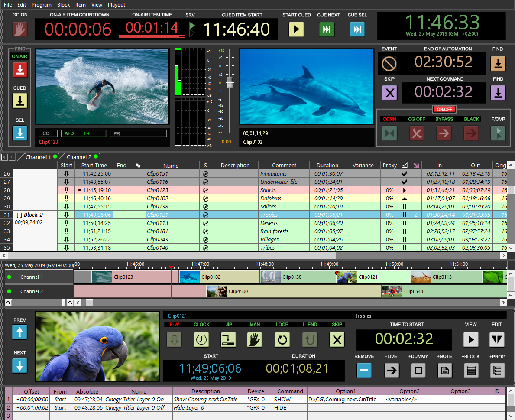Toggle the BYPASS button
The height and width of the screenshot is (420, 515).
tap(444, 133)
